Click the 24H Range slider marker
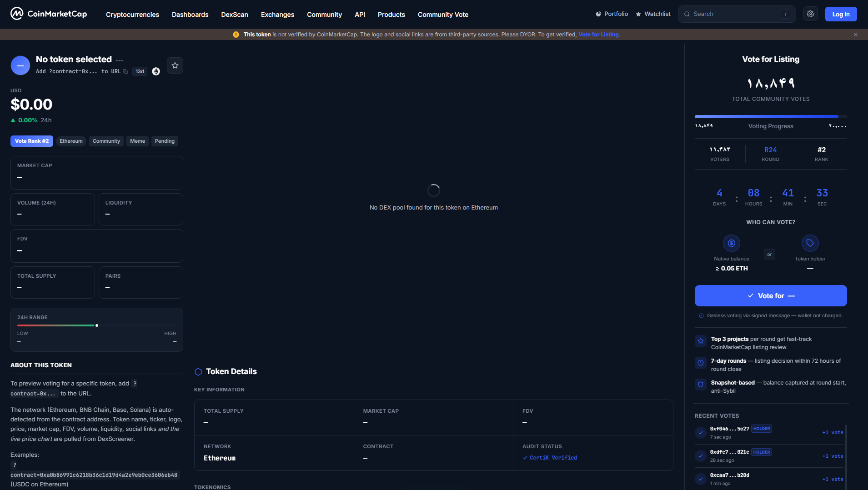 pos(97,325)
